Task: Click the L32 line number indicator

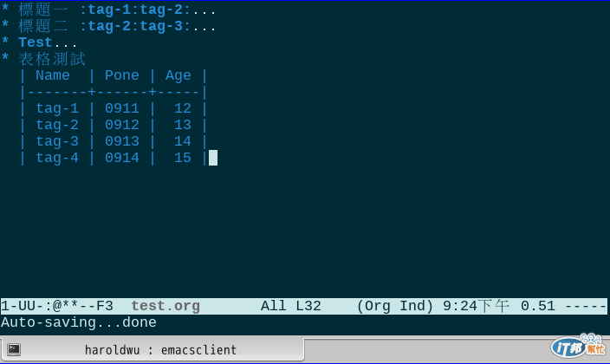Action: (308, 306)
